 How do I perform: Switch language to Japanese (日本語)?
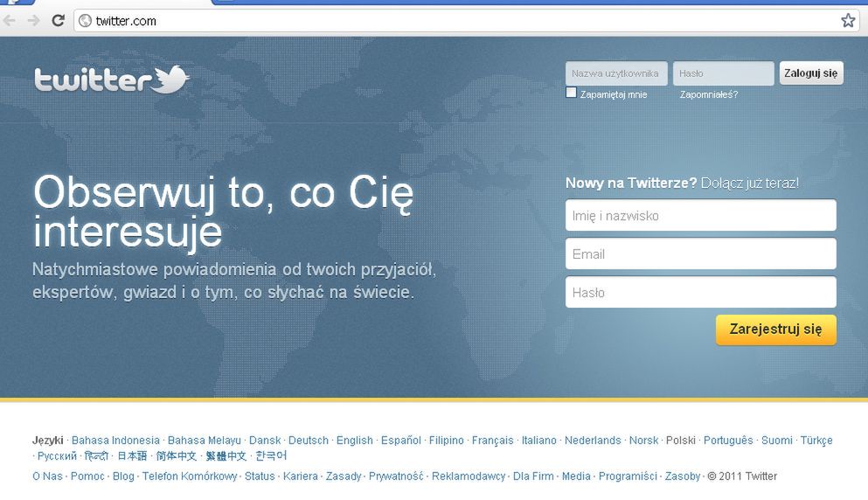pos(132,456)
